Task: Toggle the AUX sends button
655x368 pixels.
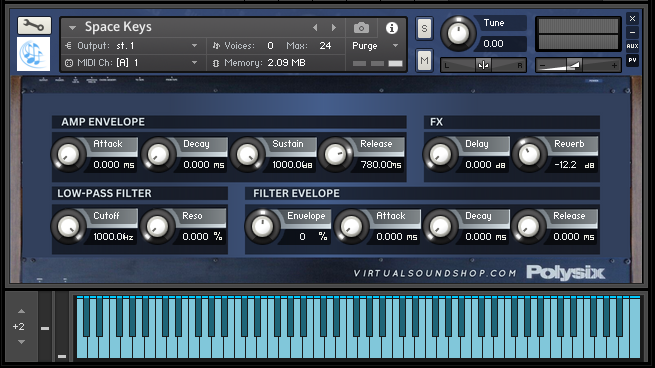Action: (x=632, y=46)
